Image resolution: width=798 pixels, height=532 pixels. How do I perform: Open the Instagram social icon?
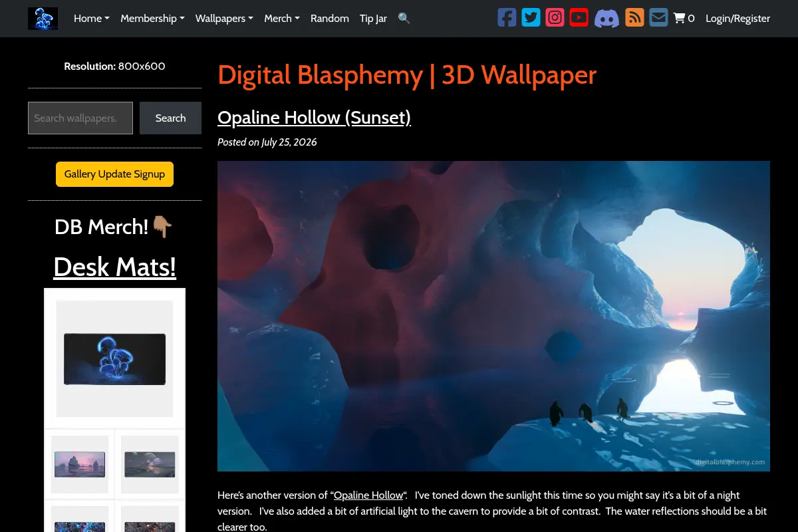(x=555, y=18)
